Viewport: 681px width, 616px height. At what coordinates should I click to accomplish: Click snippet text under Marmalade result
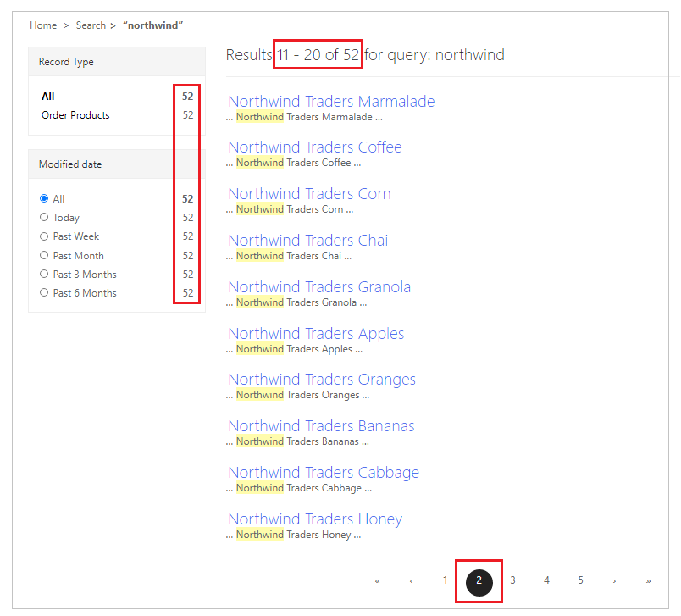tap(304, 117)
